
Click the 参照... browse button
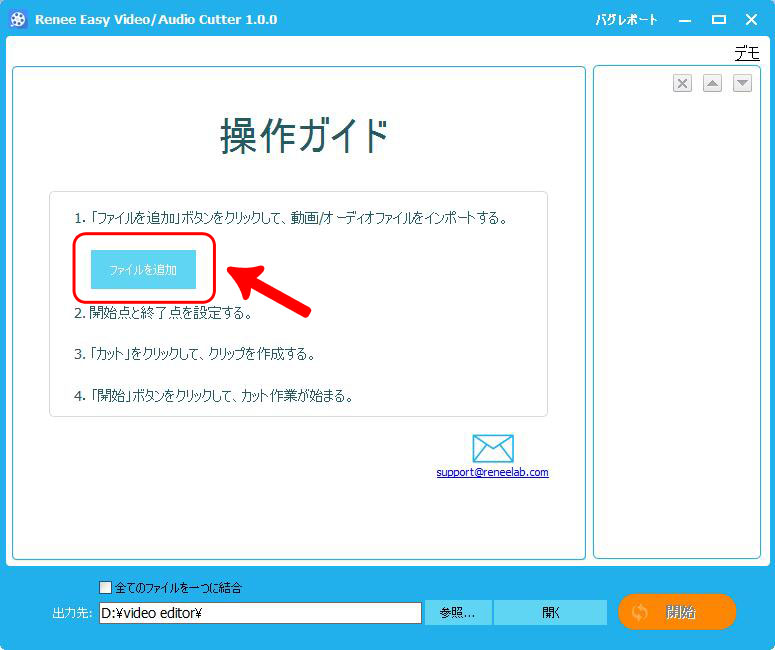coord(458,613)
